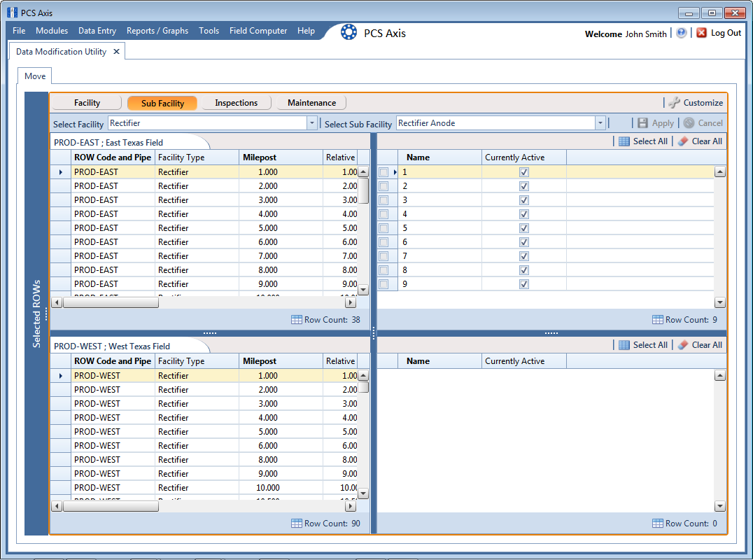753x560 pixels.
Task: Open the Data Entry menu
Action: 97,31
